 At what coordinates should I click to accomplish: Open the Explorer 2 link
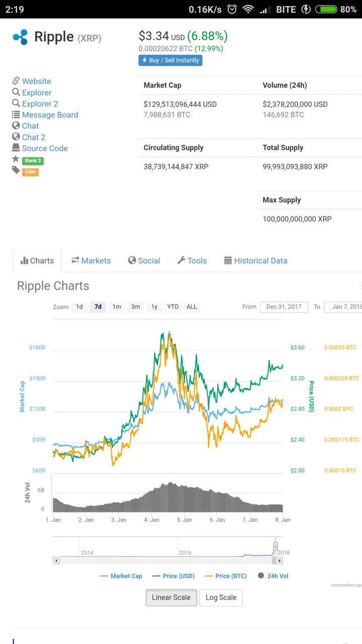[40, 104]
